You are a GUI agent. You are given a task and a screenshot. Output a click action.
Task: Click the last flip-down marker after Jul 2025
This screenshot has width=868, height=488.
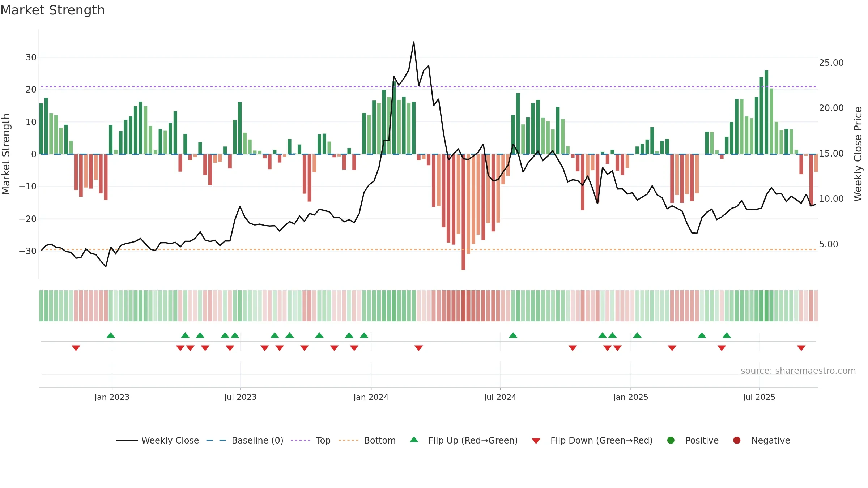pyautogui.click(x=801, y=348)
